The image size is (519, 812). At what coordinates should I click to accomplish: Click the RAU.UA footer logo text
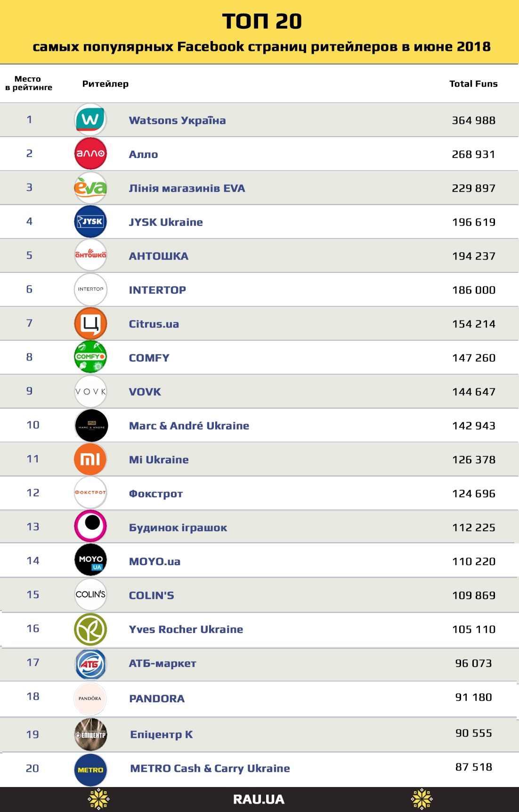(x=259, y=800)
